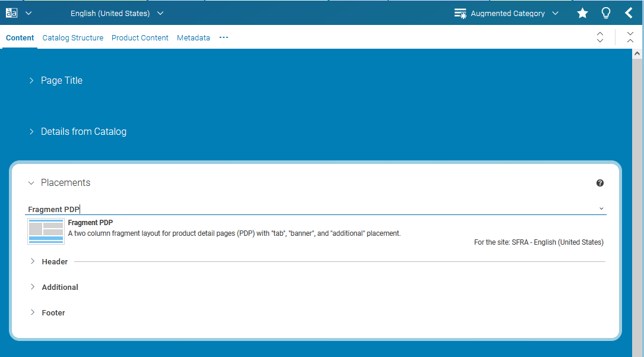Expand the Header placement
The width and height of the screenshot is (644, 357).
click(x=33, y=261)
